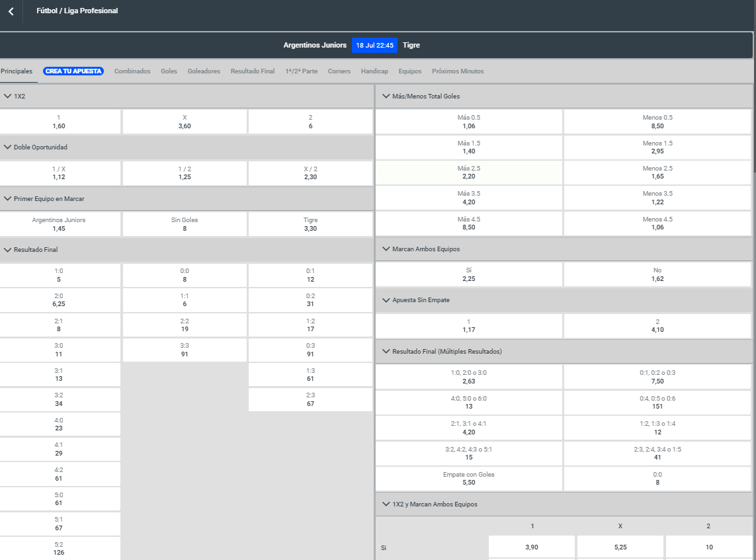
Task: Select Tigre to score first 3,30
Action: click(310, 224)
